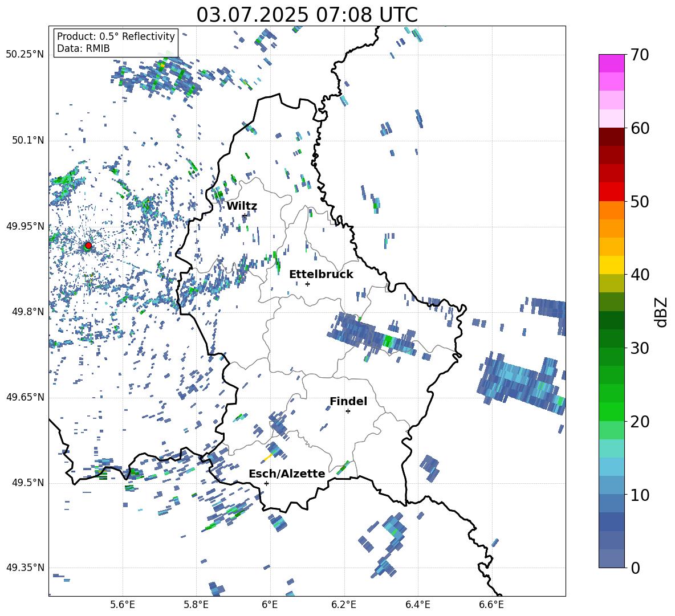This screenshot has width=675, height=616.
Task: Click the Esch/Alzette city label
Action: [x=287, y=474]
